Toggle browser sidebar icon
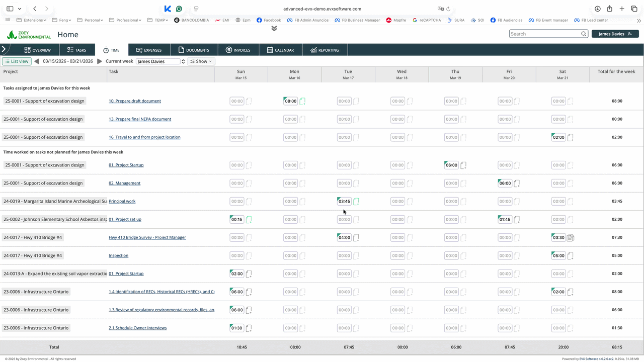 [10, 9]
